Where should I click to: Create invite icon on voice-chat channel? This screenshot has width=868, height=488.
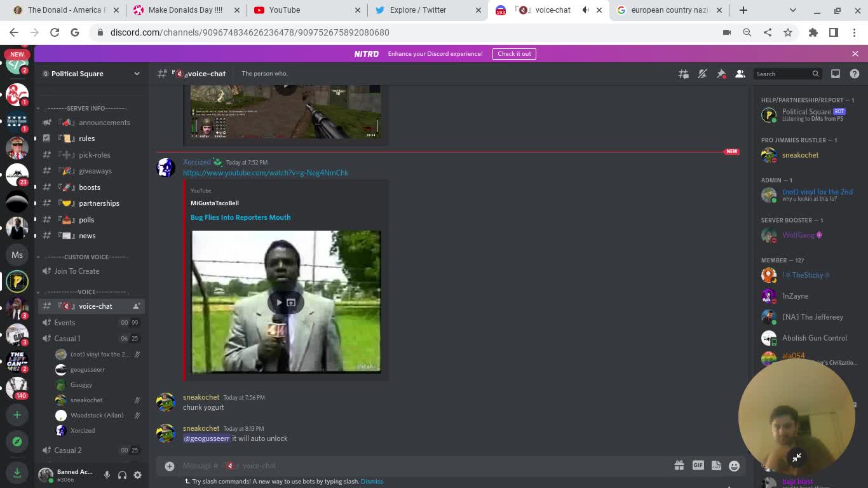click(x=136, y=306)
